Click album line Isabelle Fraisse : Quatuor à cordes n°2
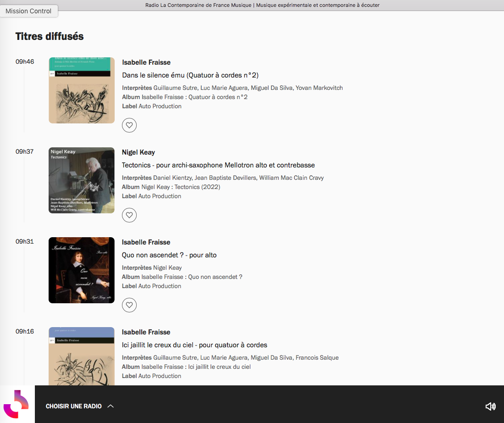504x423 pixels. pyautogui.click(x=185, y=97)
